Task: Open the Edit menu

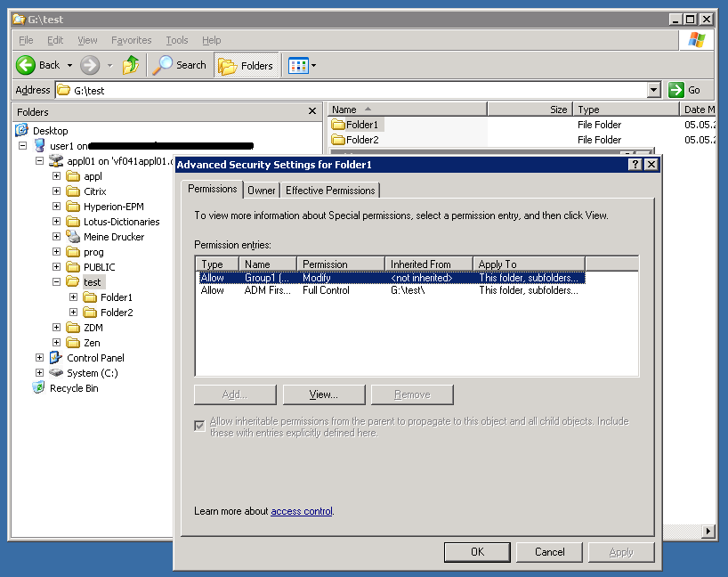Action: 55,40
